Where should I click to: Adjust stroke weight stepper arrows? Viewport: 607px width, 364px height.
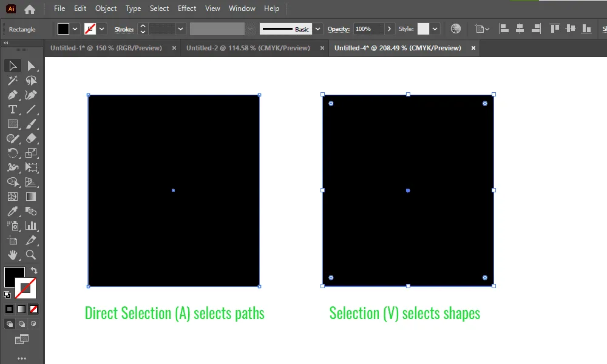pos(143,29)
